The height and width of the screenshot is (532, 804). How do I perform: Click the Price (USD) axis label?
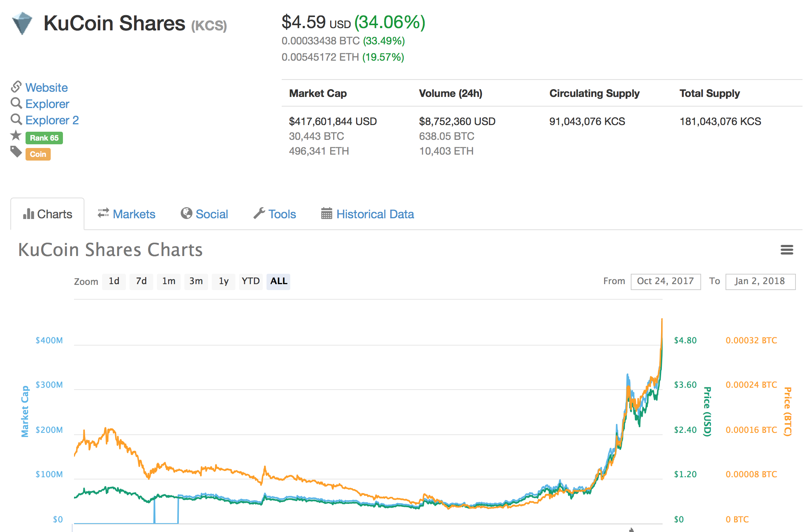(707, 411)
